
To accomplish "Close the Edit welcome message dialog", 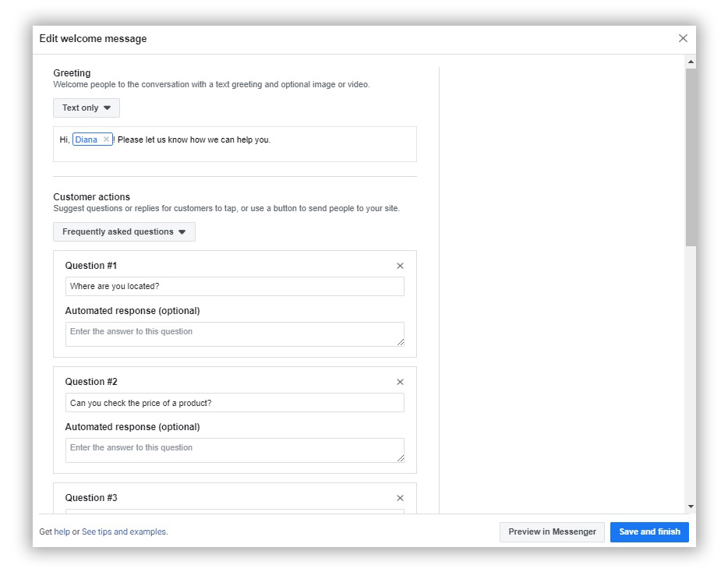I will [x=683, y=38].
